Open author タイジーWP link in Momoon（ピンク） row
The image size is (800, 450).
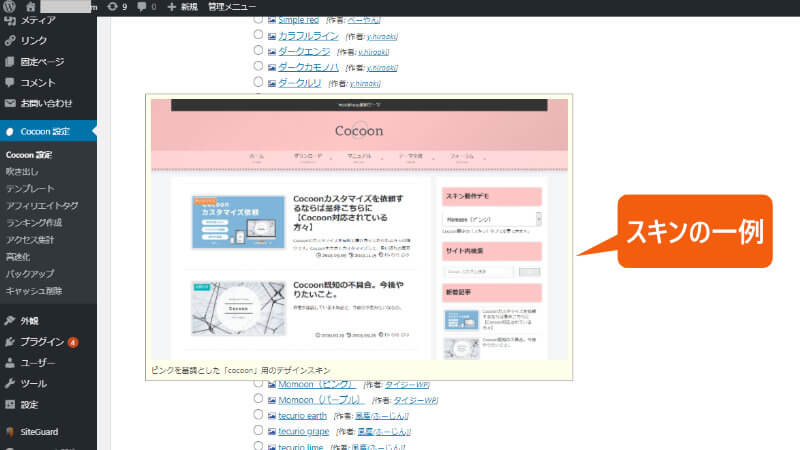[407, 385]
